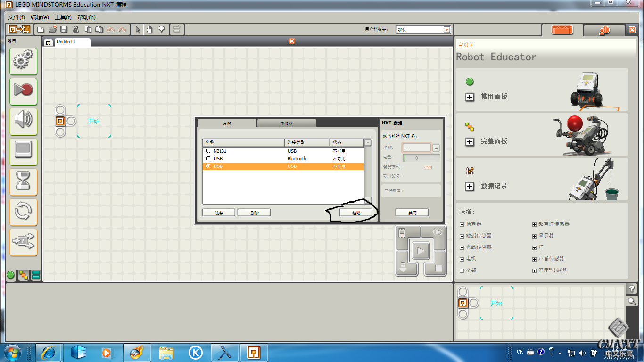This screenshot has width=644, height=362.
Task: Open a program with the folder icon
Action: (x=53, y=30)
